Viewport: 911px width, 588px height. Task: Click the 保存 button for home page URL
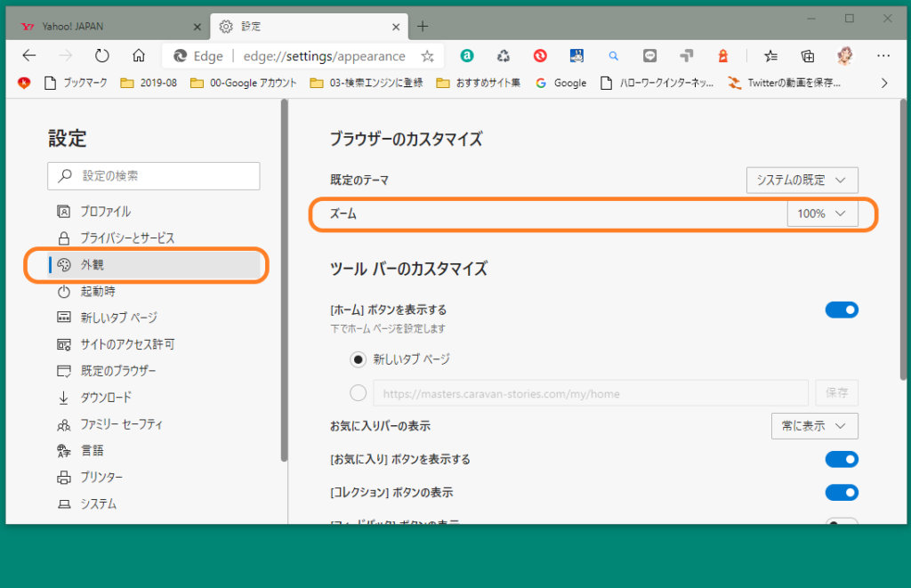tap(836, 392)
